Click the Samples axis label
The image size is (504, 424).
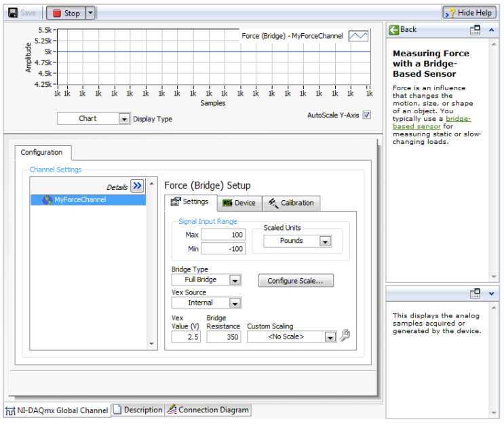[x=213, y=103]
